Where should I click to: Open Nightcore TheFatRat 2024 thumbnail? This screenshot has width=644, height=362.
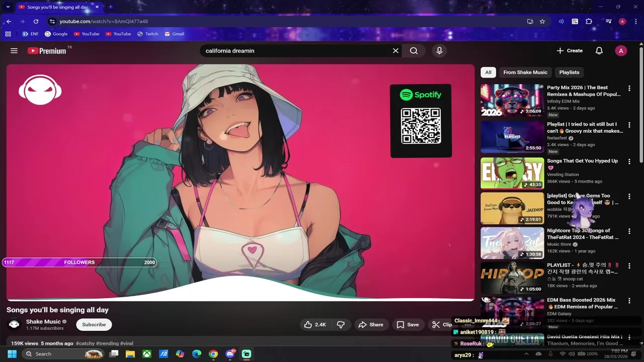click(x=512, y=243)
